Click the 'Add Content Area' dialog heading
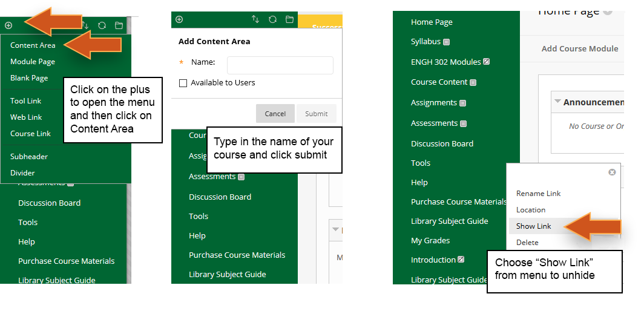The image size is (644, 311). click(214, 41)
